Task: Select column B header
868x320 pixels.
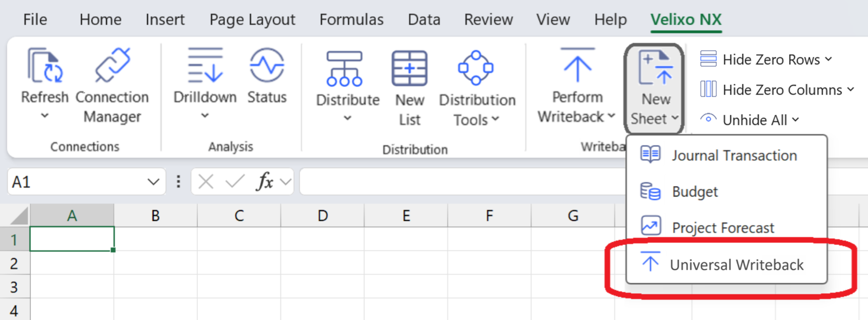Action: 155,215
